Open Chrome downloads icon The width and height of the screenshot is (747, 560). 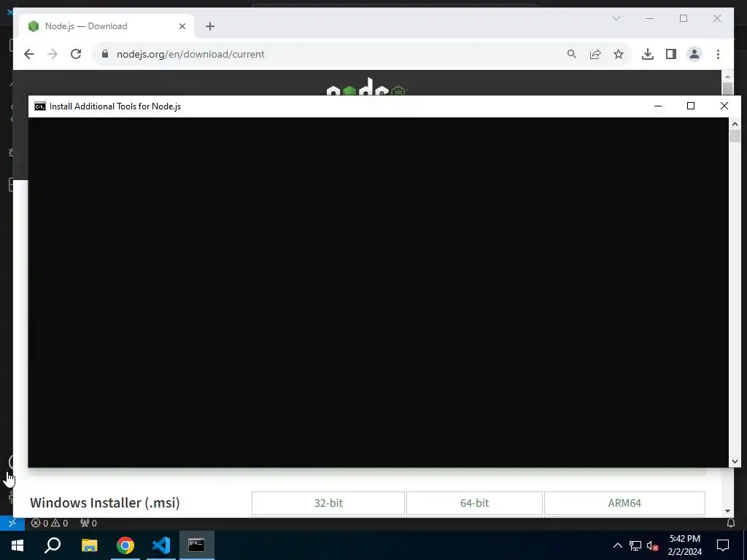[648, 54]
